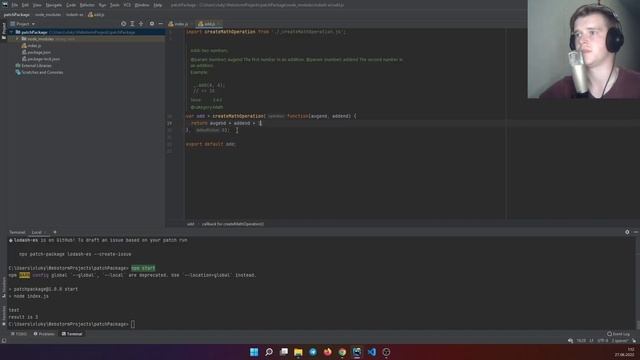The height and width of the screenshot is (360, 640).
Task: Click the Collapse All icon in Project panel
Action: pos(141,24)
